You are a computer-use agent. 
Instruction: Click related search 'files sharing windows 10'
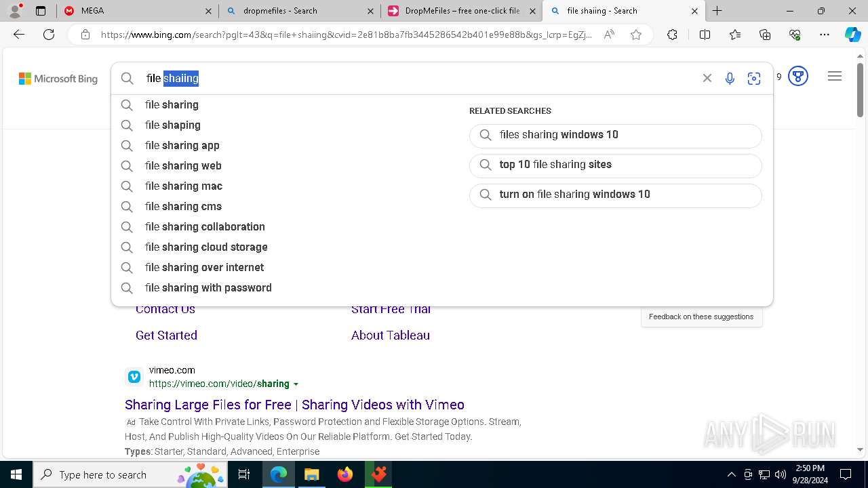616,136
